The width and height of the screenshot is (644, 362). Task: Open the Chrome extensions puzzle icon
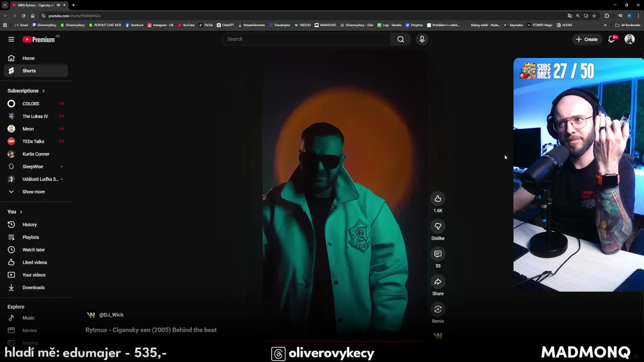pyautogui.click(x=607, y=16)
